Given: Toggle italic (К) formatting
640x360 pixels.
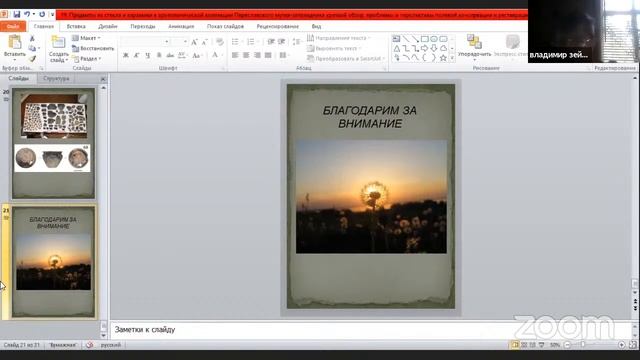Looking at the screenshot, I should click(x=137, y=55).
